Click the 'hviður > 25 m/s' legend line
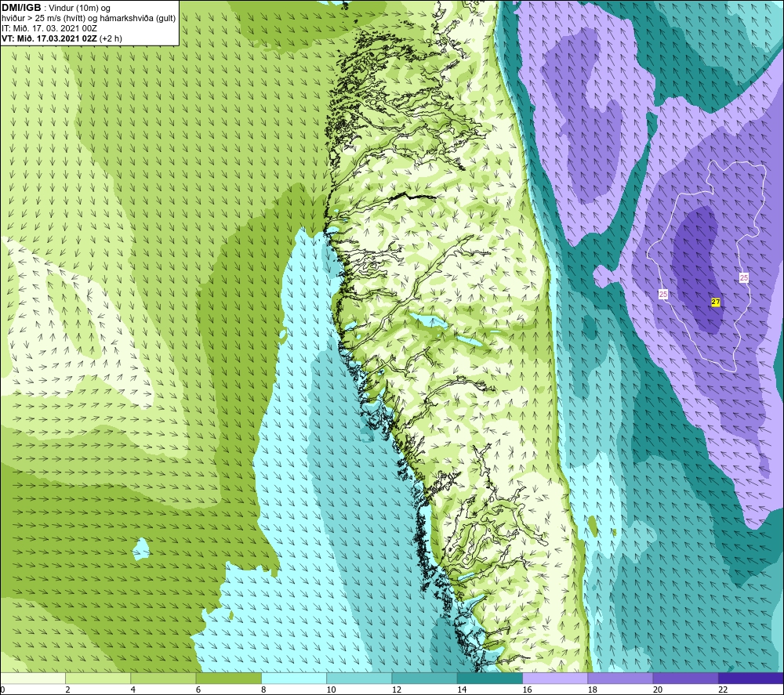 pos(89,19)
